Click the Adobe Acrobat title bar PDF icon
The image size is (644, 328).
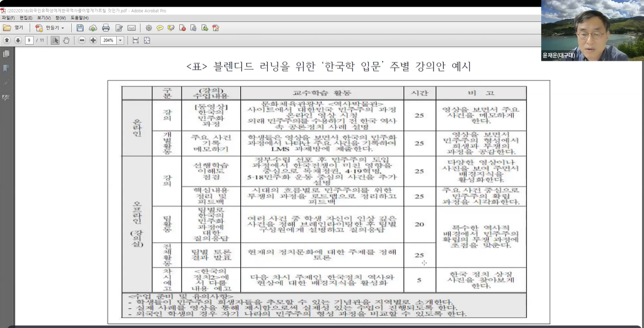(x=3, y=11)
